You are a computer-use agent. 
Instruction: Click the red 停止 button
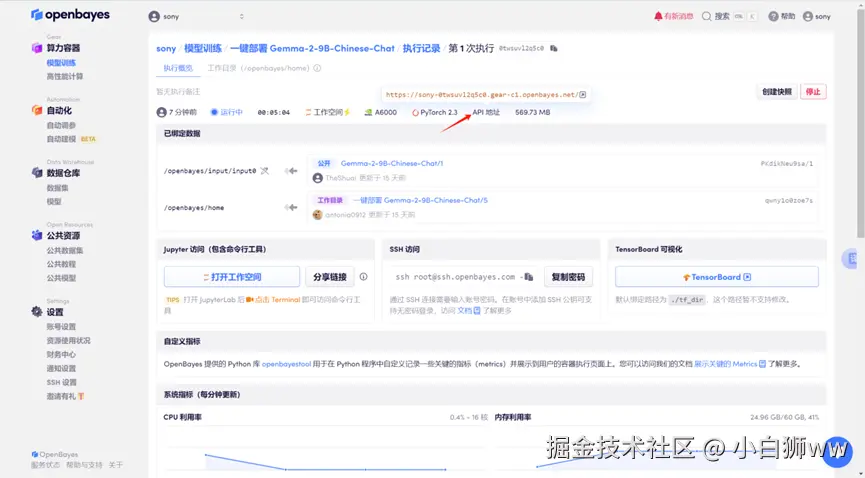(813, 92)
